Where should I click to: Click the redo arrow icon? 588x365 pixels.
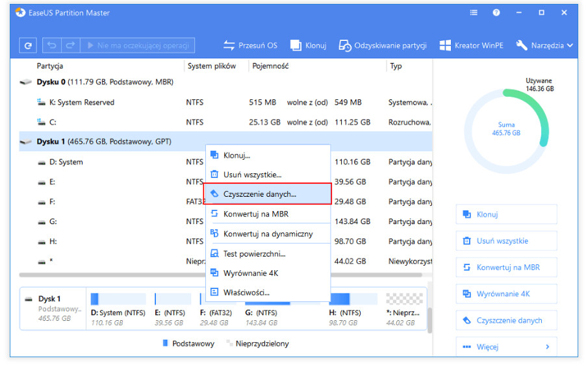click(x=71, y=45)
